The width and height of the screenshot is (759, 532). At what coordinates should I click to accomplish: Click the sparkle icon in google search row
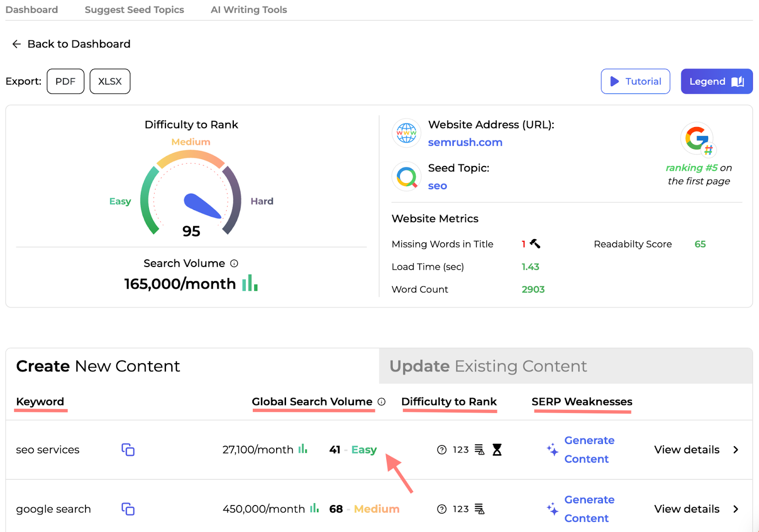tap(552, 509)
